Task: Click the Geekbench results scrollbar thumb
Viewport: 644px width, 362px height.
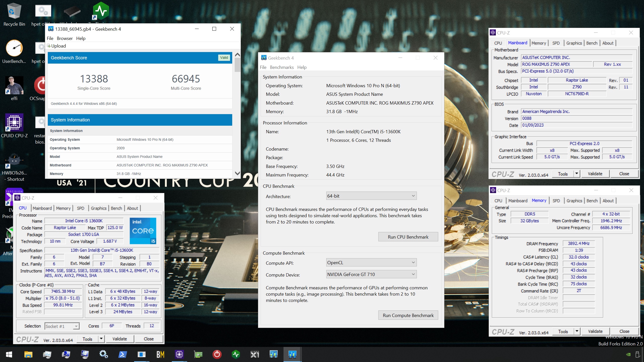Action: pyautogui.click(x=237, y=65)
